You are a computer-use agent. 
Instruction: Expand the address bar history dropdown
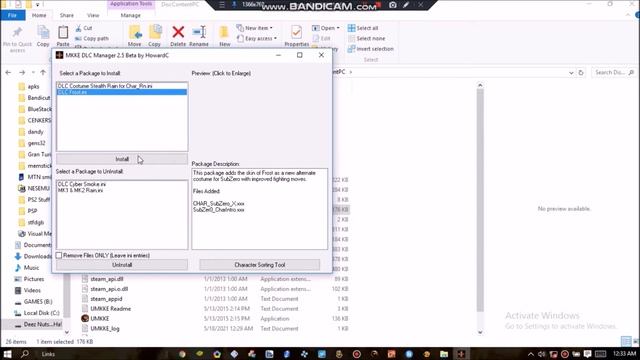tap(571, 73)
